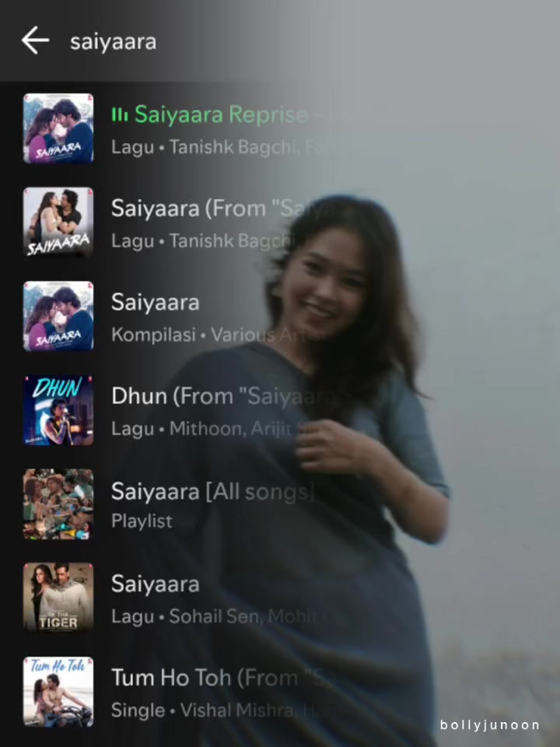Image resolution: width=560 pixels, height=747 pixels.
Task: Select 'Lagu • Tanishk Bagchi' under Saiyaara (From)
Action: pos(202,240)
